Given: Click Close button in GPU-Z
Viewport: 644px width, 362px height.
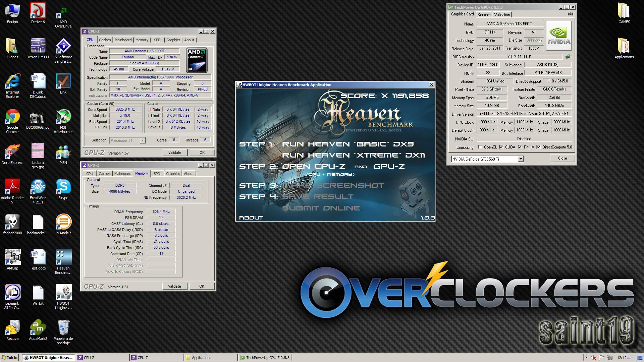Looking at the screenshot, I should pyautogui.click(x=562, y=158).
